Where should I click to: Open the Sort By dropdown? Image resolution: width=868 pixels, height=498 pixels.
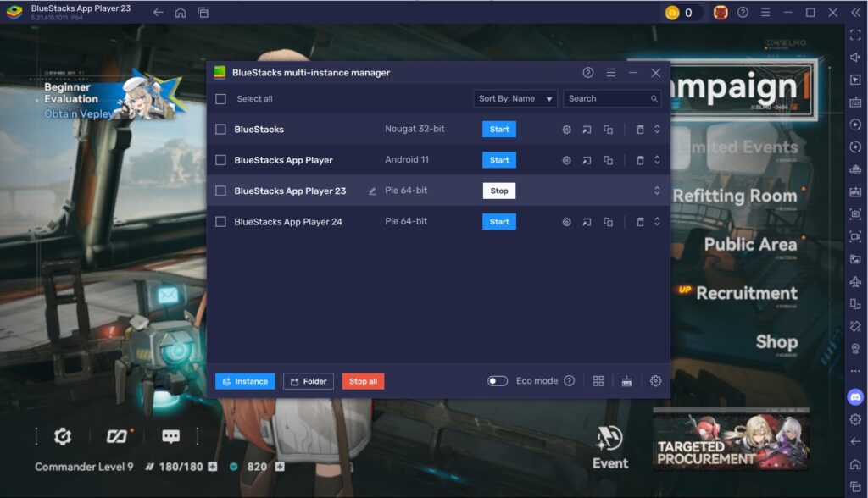pyautogui.click(x=515, y=98)
